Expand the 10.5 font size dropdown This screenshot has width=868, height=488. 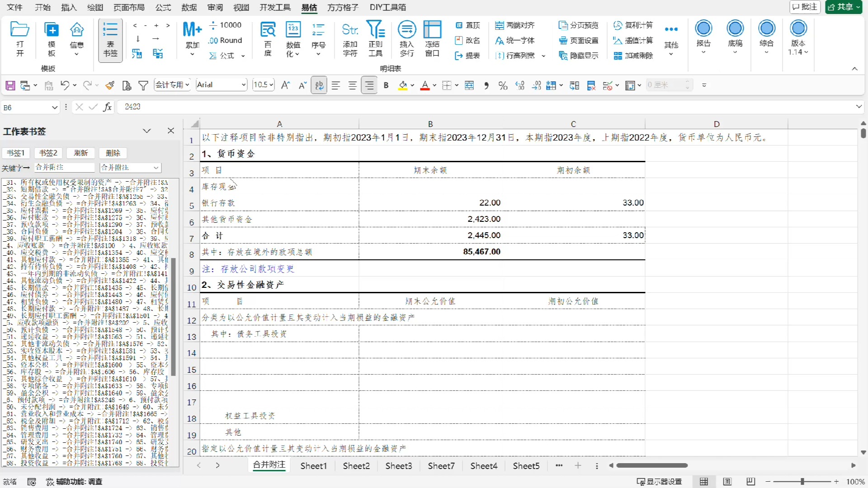(x=271, y=85)
